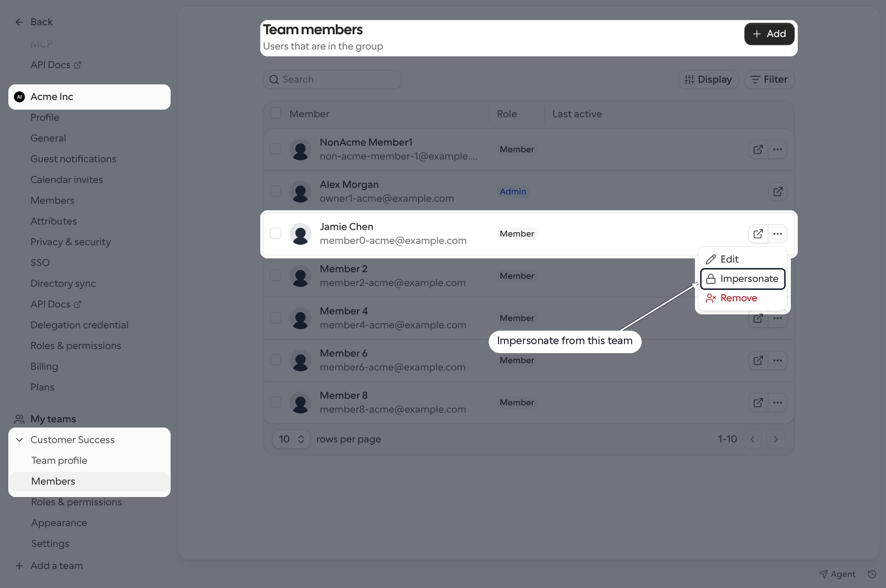This screenshot has width=886, height=588.
Task: Open the Privacy & security settings link
Action: [x=71, y=242]
